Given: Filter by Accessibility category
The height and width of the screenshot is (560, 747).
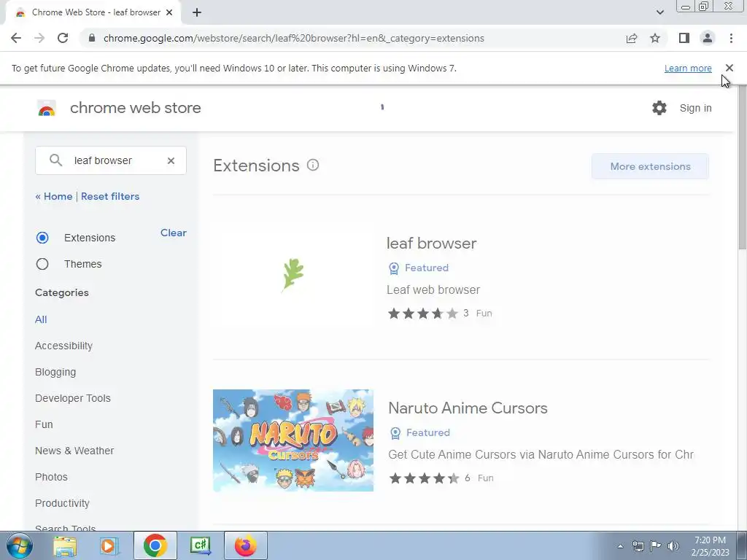Looking at the screenshot, I should pos(64,346).
